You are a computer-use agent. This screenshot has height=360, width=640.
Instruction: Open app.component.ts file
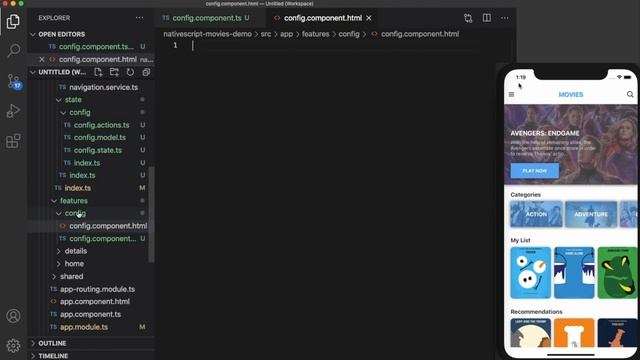(90, 314)
